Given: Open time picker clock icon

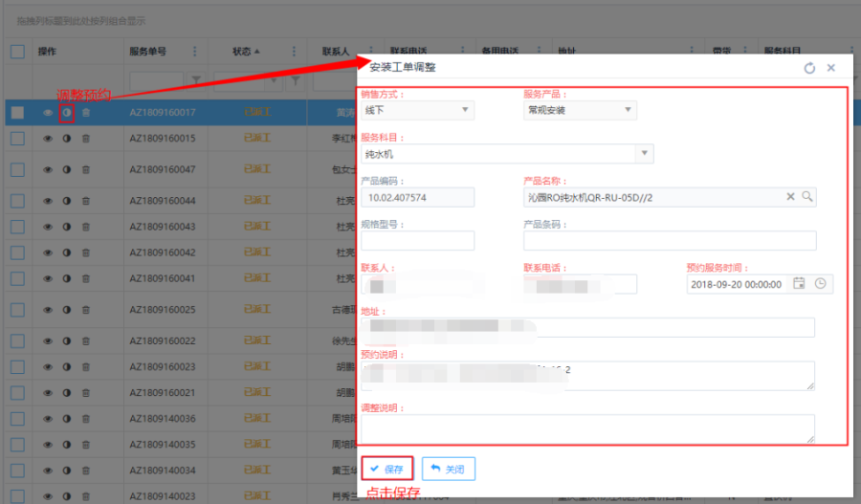Looking at the screenshot, I should pyautogui.click(x=820, y=283).
